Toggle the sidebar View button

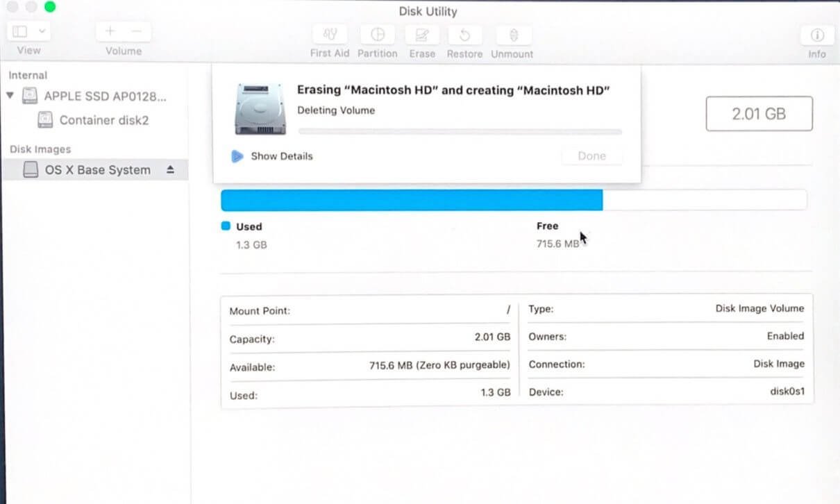coord(20,31)
